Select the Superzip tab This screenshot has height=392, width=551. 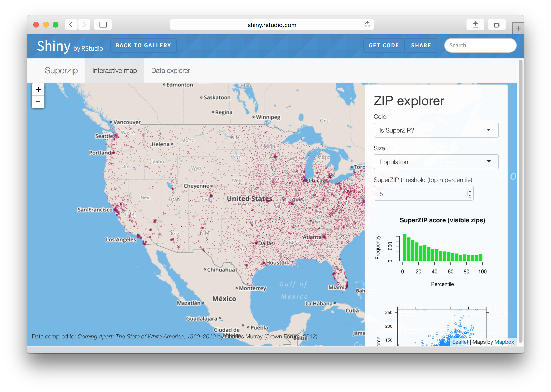tap(61, 70)
